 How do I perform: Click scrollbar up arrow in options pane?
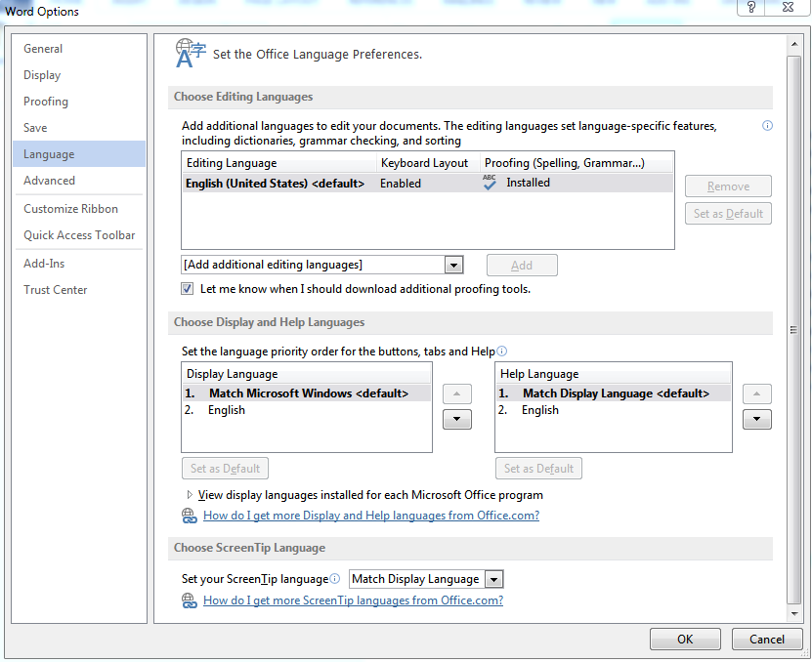click(x=794, y=45)
